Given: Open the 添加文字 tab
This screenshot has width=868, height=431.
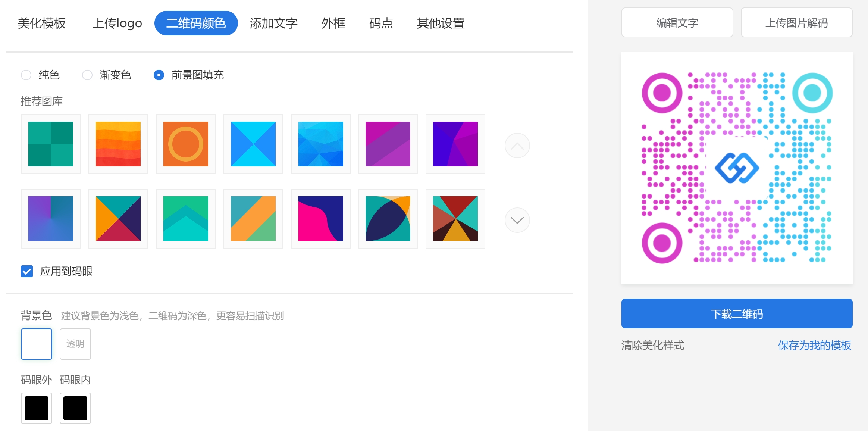Looking at the screenshot, I should pos(273,23).
